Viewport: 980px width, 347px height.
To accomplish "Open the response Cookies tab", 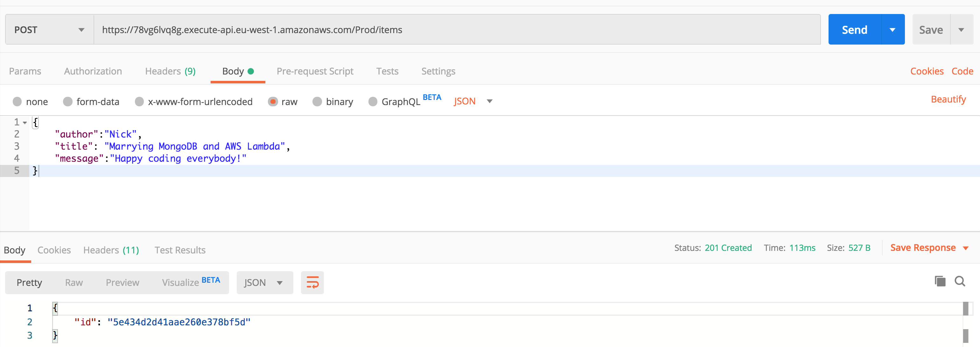I will [x=54, y=250].
